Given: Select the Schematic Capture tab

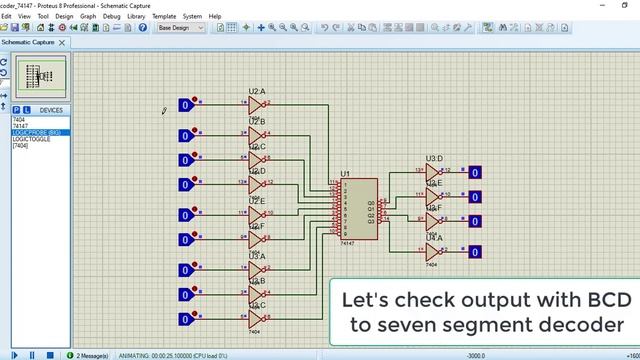Looking at the screenshot, I should click(x=28, y=42).
